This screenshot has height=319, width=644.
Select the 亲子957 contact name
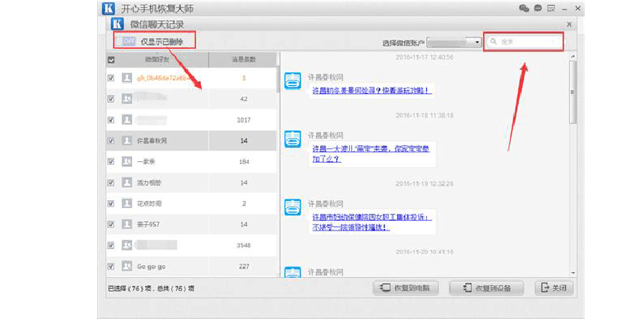pos(149,224)
